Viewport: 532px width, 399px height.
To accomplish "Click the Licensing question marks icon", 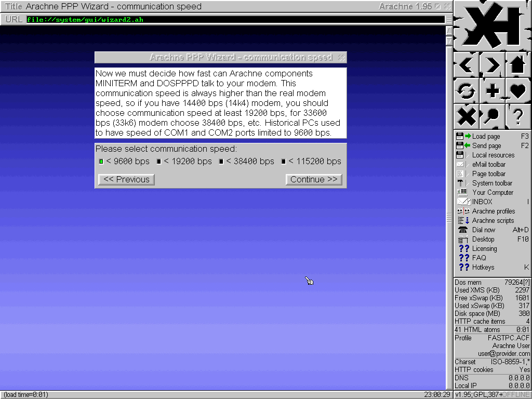I will (464, 248).
